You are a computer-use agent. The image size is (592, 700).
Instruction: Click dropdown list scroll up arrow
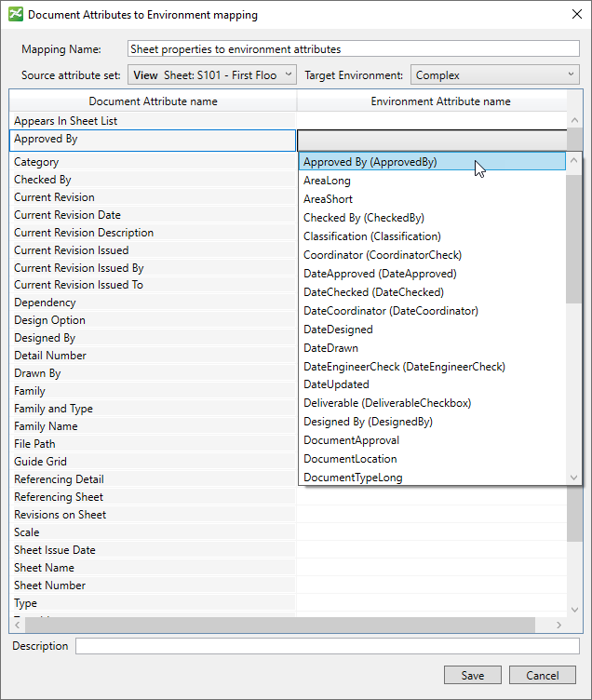(x=573, y=160)
